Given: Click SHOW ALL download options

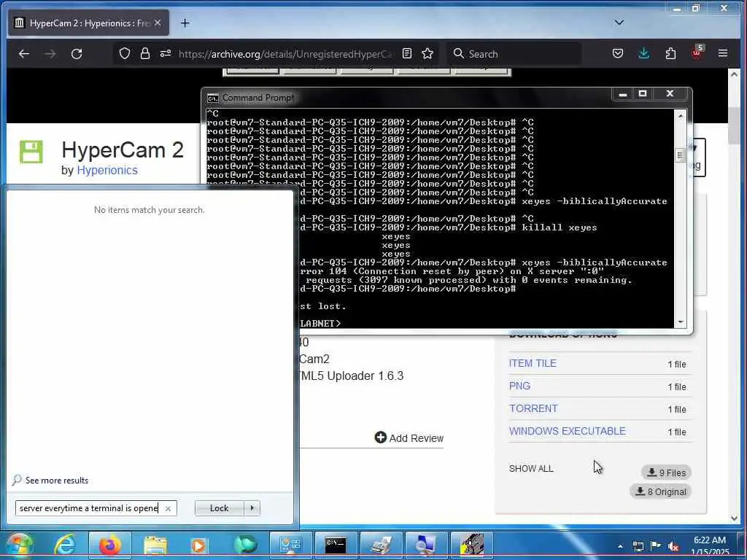Looking at the screenshot, I should pos(531,469).
